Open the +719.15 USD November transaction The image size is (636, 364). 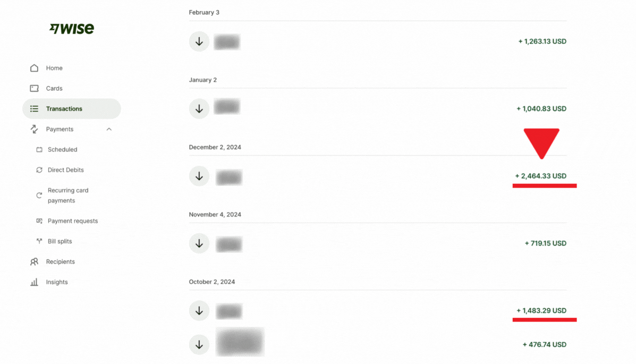pos(545,243)
